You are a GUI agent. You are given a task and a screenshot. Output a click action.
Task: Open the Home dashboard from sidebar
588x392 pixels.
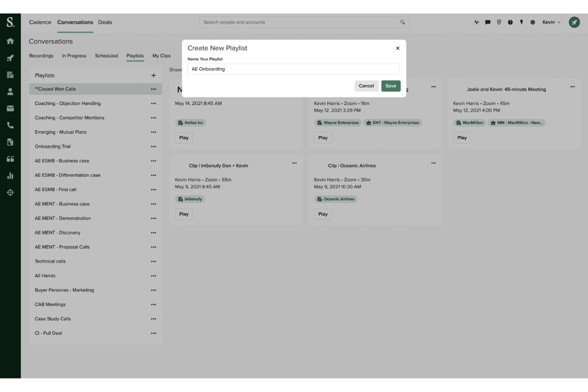[10, 41]
